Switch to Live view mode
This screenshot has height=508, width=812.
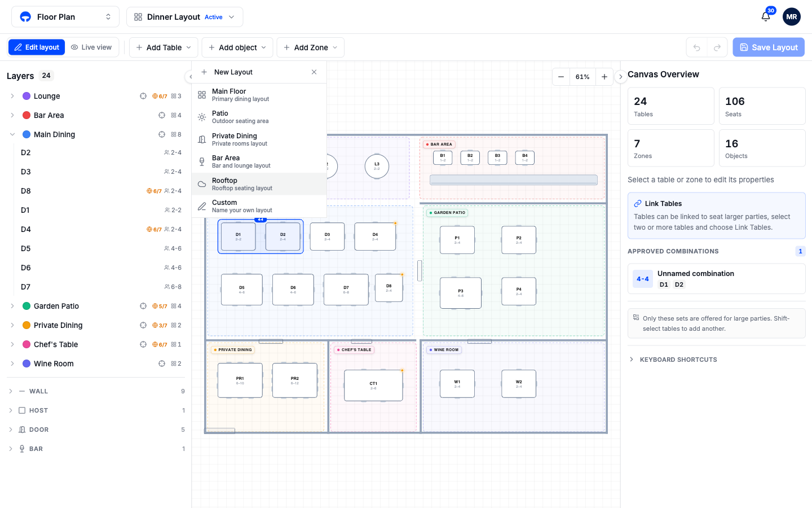pos(91,47)
